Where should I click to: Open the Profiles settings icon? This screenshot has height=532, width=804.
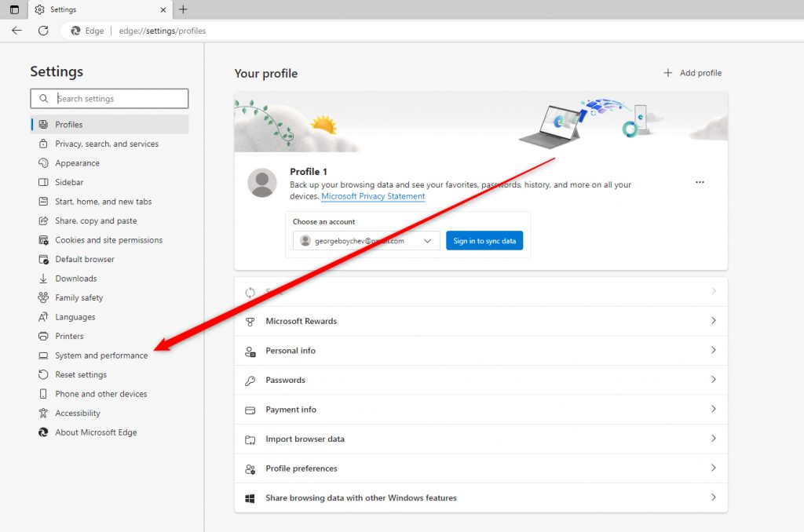[x=45, y=124]
